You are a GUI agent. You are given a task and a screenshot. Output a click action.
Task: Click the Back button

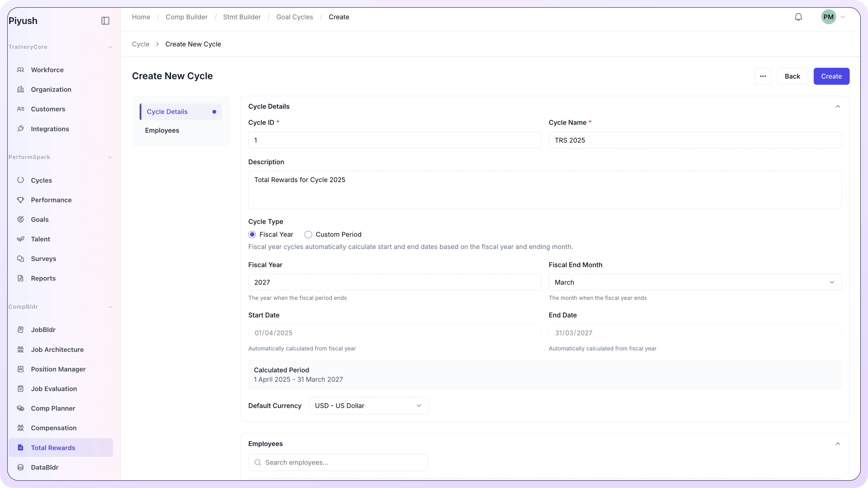pyautogui.click(x=792, y=76)
